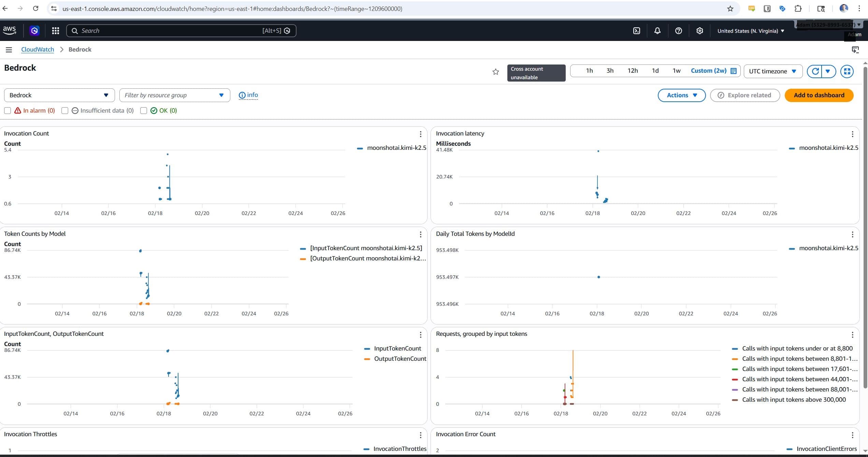The width and height of the screenshot is (868, 457).
Task: Open the custom time range calendar icon
Action: [734, 71]
